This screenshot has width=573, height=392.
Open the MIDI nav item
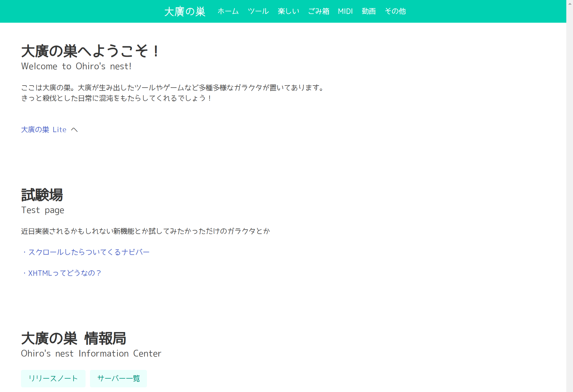345,11
